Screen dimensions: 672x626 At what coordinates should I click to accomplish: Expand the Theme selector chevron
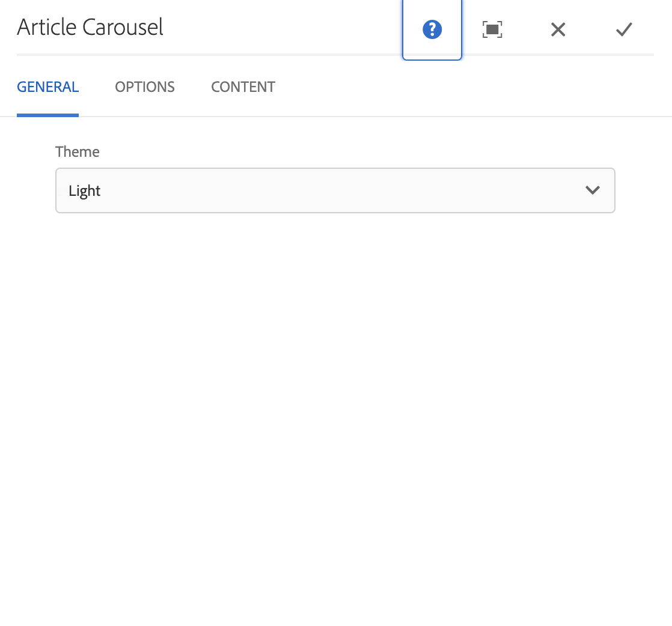click(593, 190)
